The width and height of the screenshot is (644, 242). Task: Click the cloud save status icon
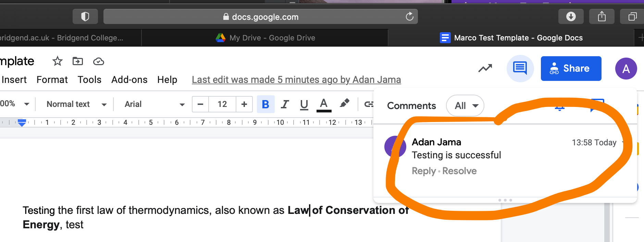(99, 61)
